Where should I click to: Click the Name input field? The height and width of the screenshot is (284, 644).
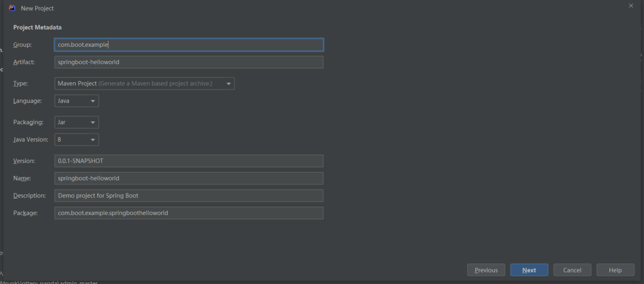(x=189, y=178)
